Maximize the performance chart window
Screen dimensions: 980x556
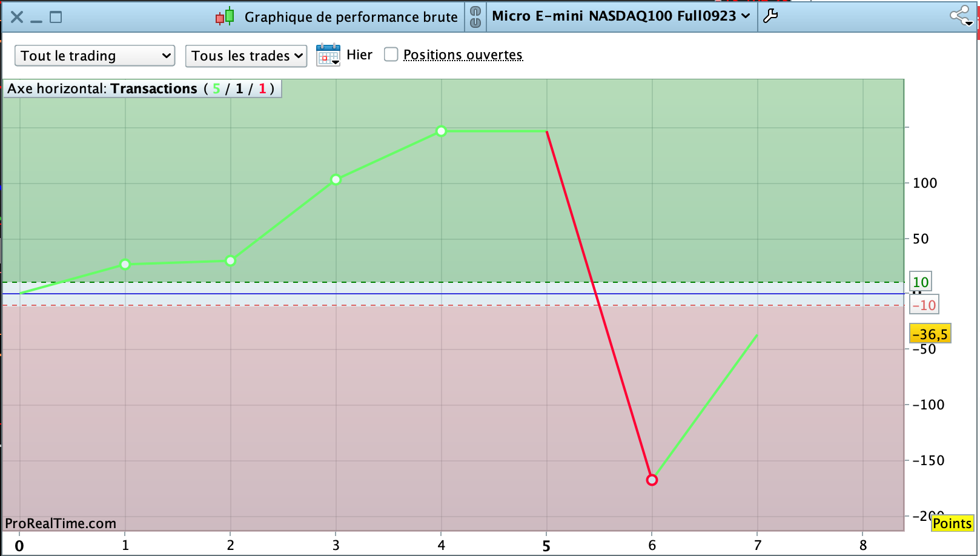pyautogui.click(x=56, y=17)
